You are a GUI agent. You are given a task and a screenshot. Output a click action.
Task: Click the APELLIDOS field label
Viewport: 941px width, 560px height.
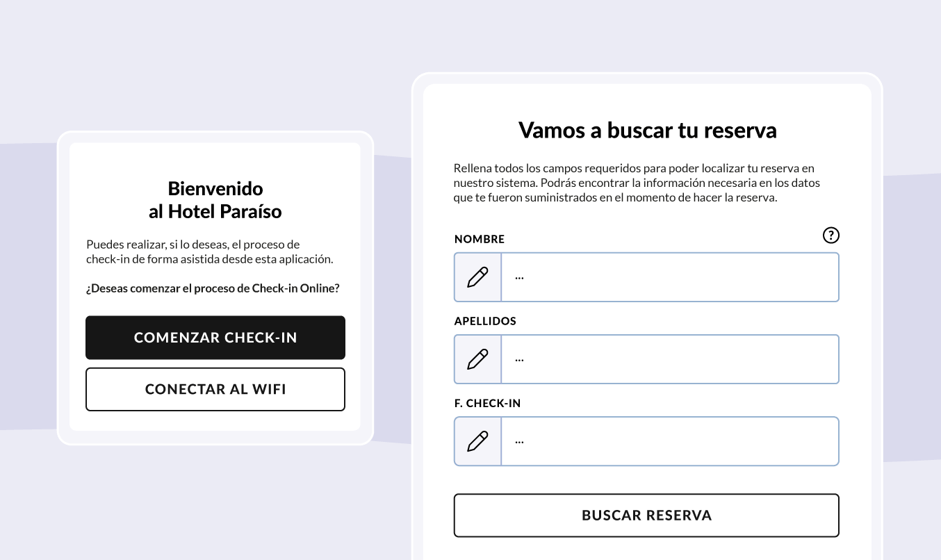(x=485, y=321)
